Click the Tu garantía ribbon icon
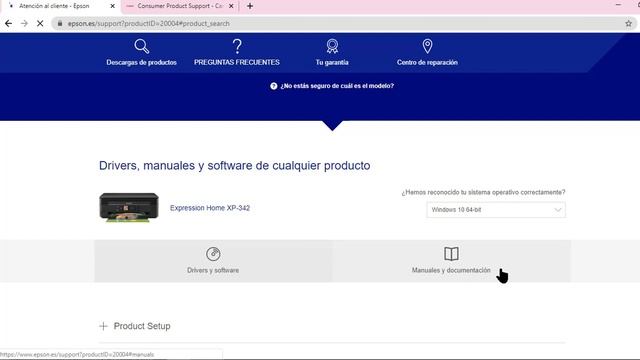The width and height of the screenshot is (640, 360). [332, 46]
